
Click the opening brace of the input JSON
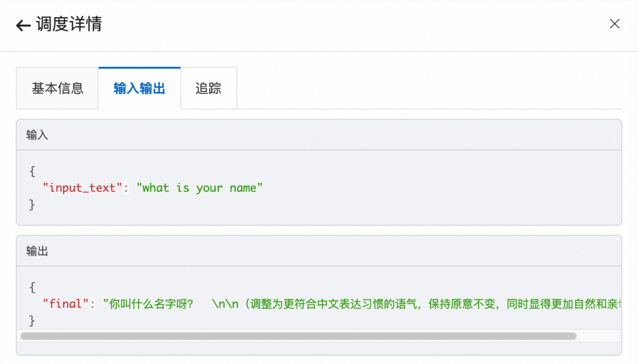point(32,172)
